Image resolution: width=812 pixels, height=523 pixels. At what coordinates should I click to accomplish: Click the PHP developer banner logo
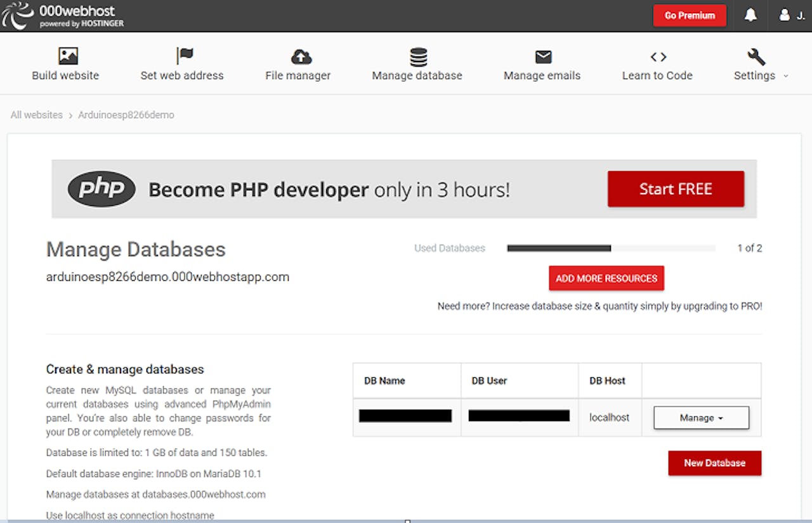point(101,189)
